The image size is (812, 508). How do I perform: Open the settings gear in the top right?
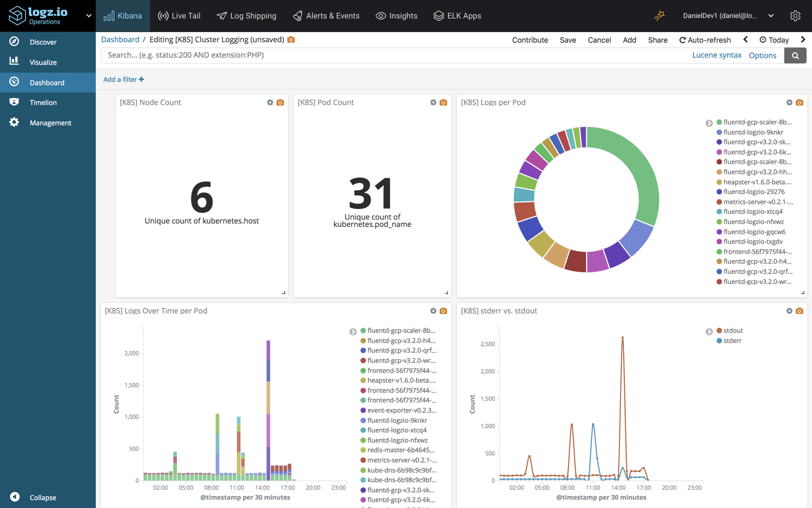tap(795, 15)
